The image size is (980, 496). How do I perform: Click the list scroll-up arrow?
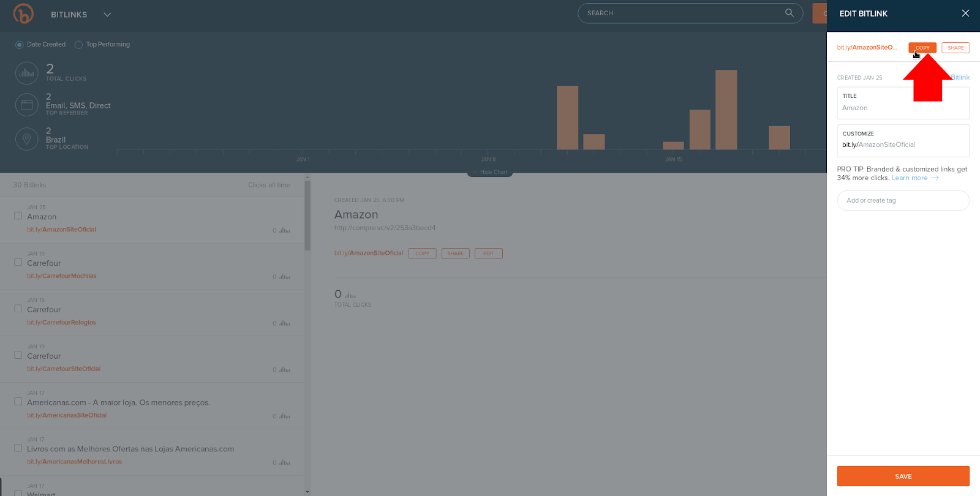(307, 177)
